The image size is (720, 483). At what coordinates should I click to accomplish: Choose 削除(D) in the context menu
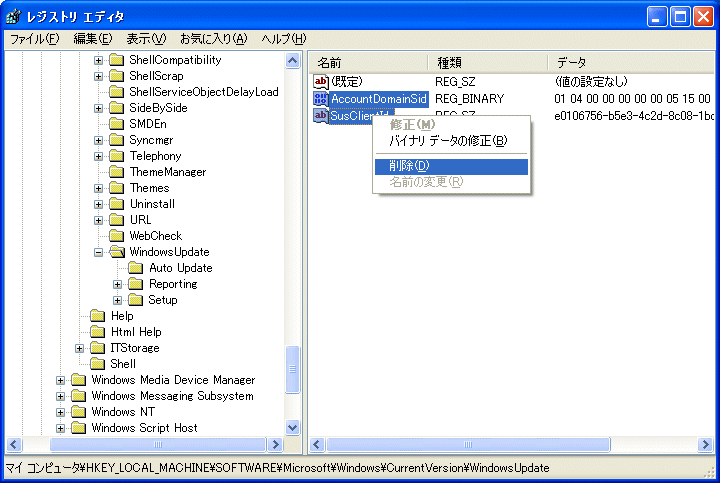tap(451, 166)
